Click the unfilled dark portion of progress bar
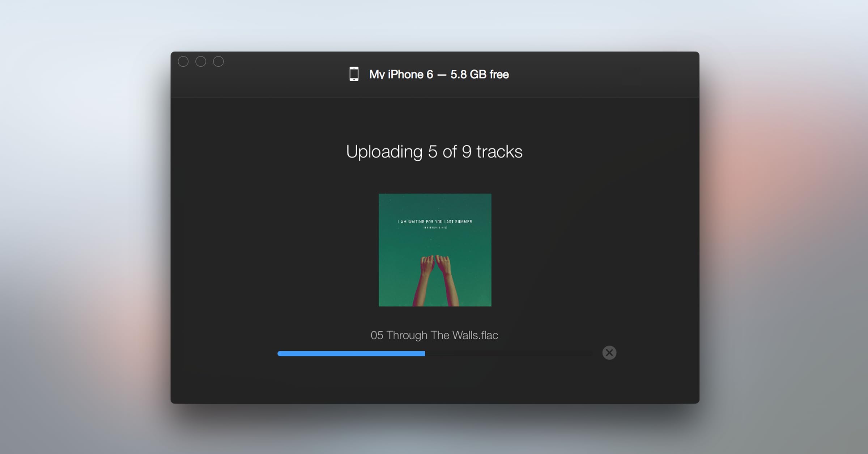Screen dimensions: 868x454 point(508,354)
